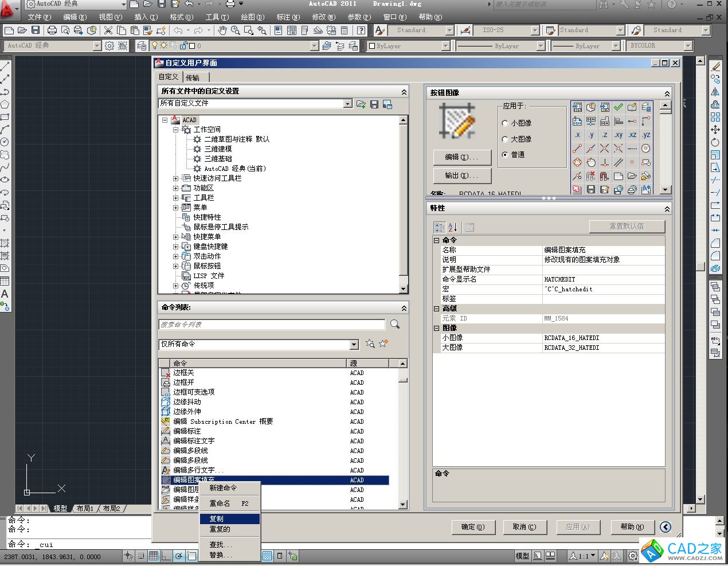The width and height of the screenshot is (728, 566).
Task: Choose the 普通 radio option
Action: 505,155
